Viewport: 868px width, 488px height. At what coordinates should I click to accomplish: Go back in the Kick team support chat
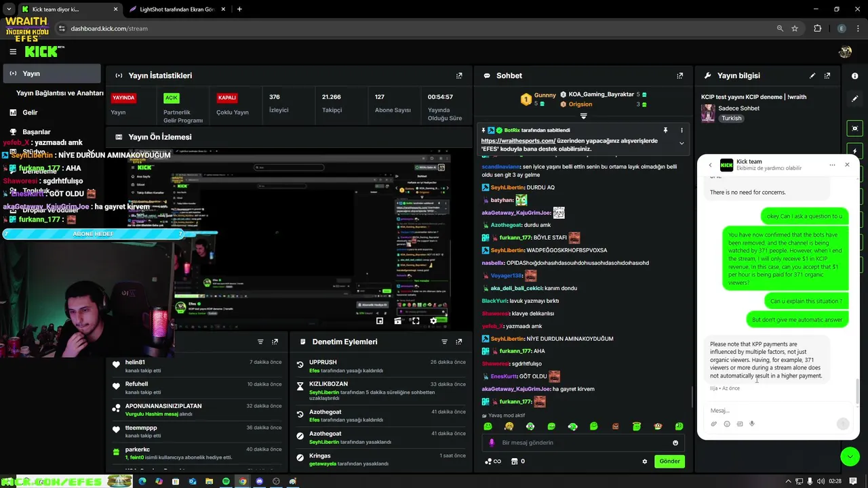tap(710, 165)
